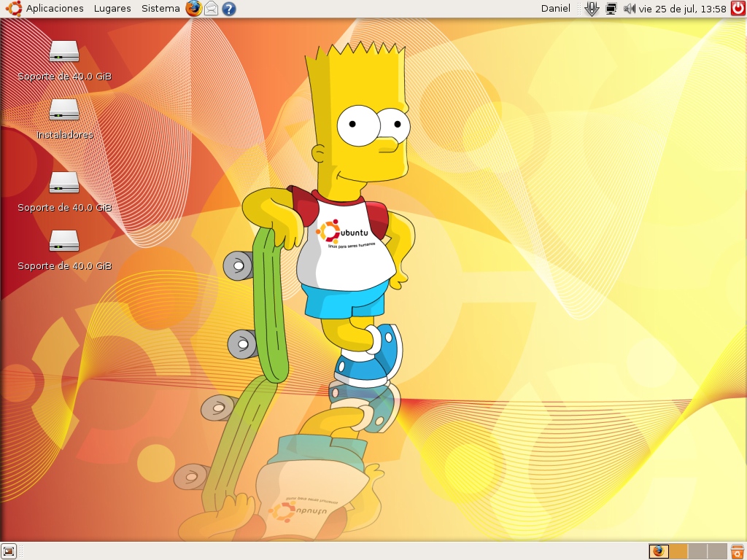This screenshot has width=747, height=560.
Task: Open the Trash in the bottom panel
Action: (x=738, y=551)
